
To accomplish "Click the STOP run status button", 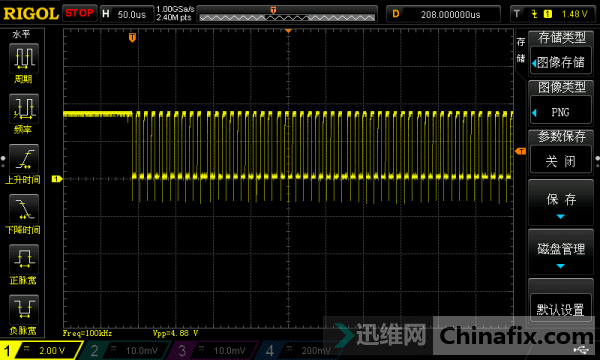I will coord(80,13).
